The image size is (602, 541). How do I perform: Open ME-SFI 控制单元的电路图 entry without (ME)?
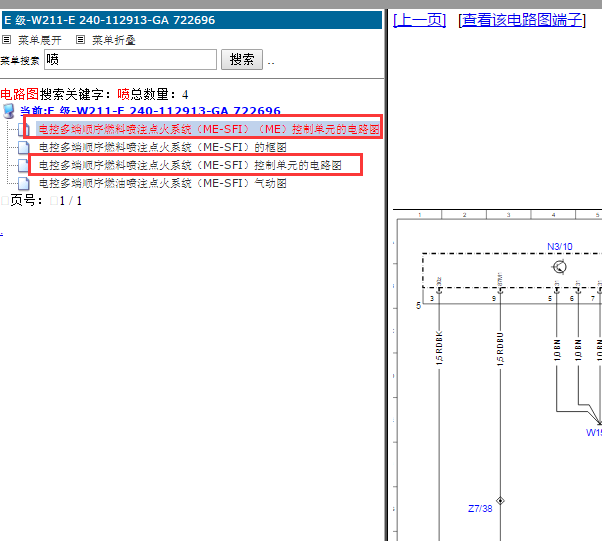(x=190, y=165)
